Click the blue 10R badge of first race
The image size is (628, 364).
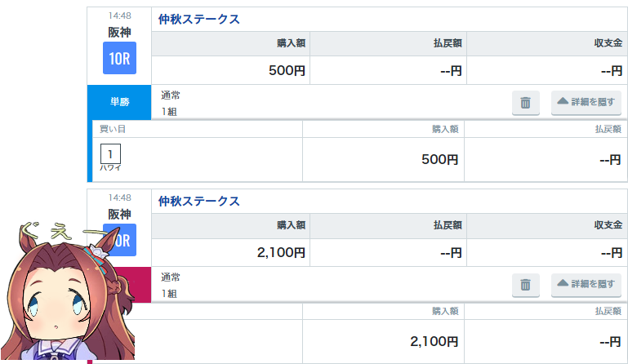(x=119, y=58)
